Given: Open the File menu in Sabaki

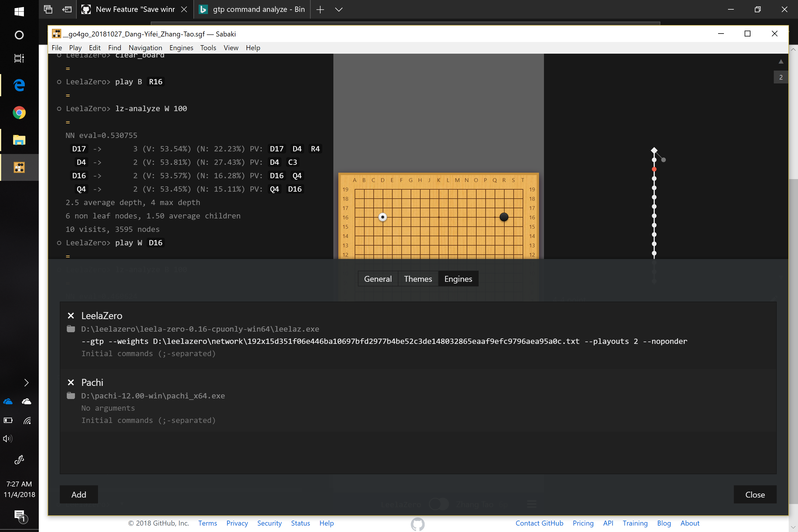Looking at the screenshot, I should [x=57, y=48].
